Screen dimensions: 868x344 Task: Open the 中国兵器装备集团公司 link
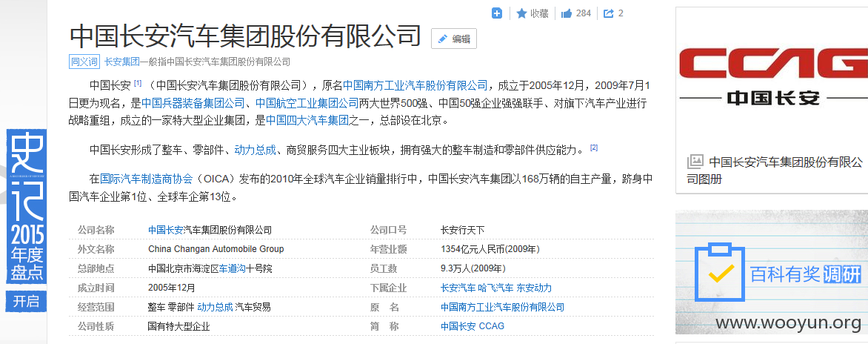pyautogui.click(x=193, y=103)
